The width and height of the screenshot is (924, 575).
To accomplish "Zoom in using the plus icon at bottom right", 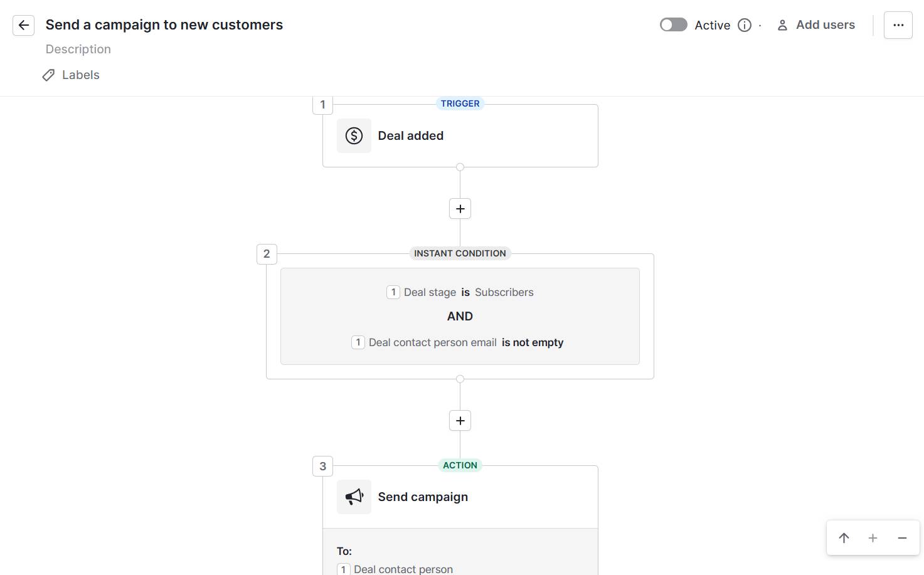I will pyautogui.click(x=873, y=538).
